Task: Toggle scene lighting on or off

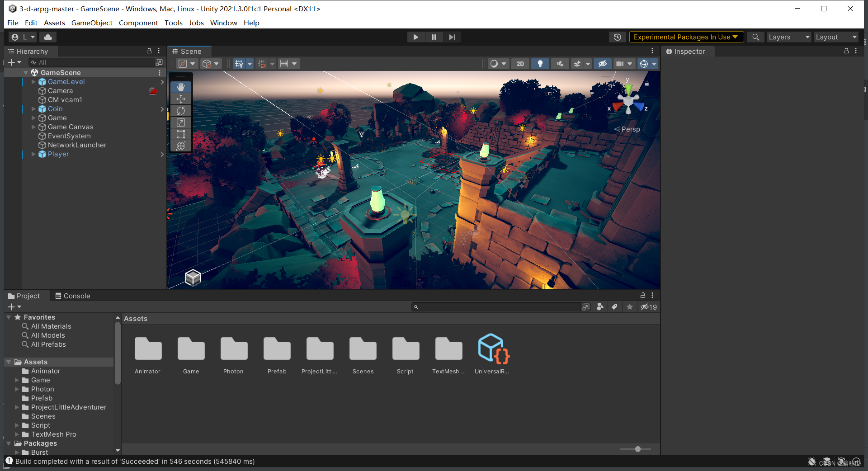Action: coord(540,64)
